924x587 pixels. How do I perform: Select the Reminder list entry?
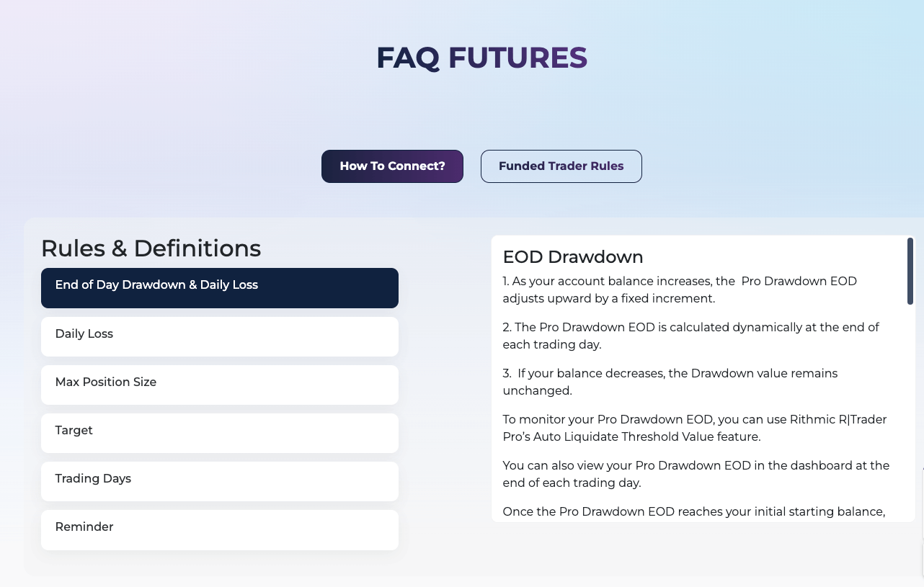coord(220,529)
